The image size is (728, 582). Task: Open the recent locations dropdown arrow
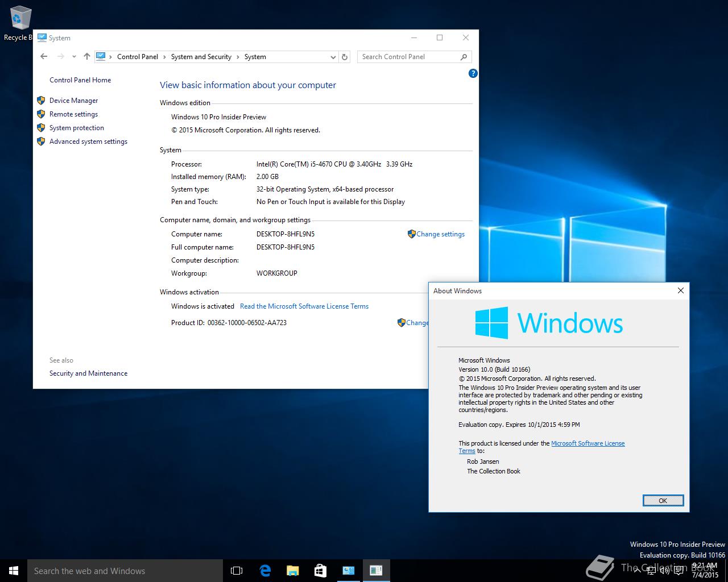coord(74,57)
